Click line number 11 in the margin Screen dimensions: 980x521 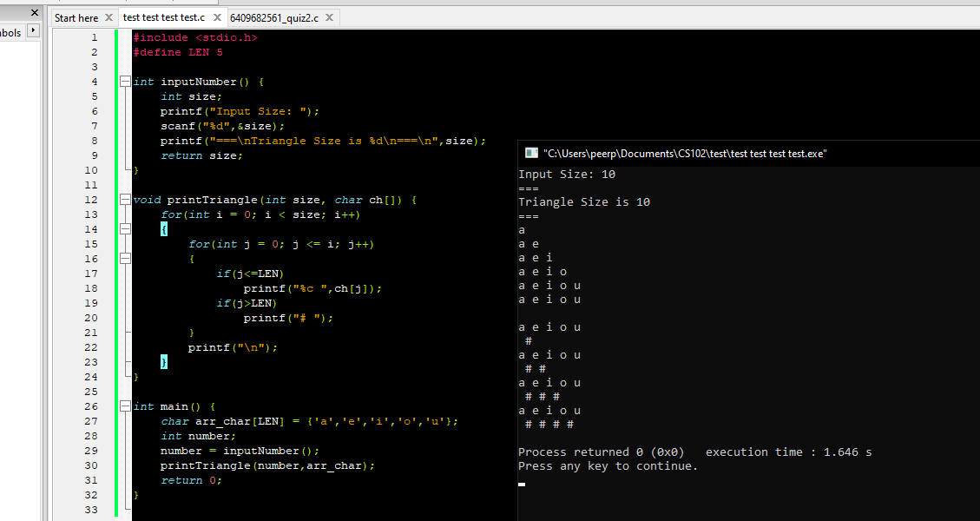(x=91, y=185)
